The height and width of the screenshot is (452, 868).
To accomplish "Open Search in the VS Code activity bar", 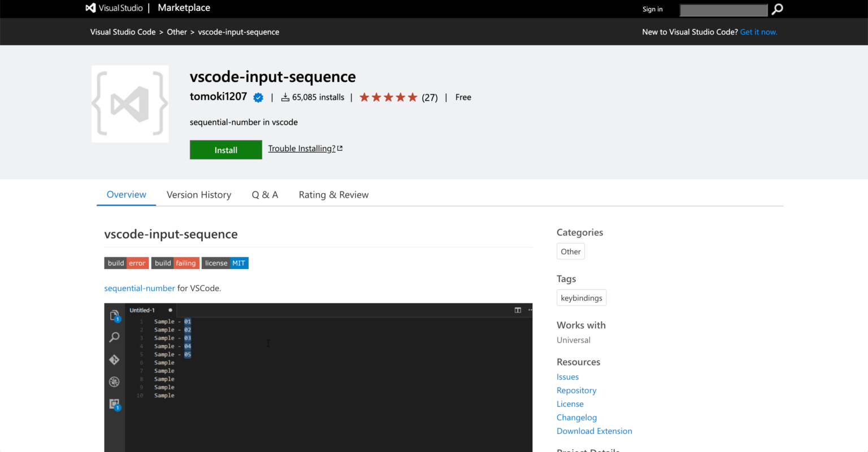I will pyautogui.click(x=114, y=337).
